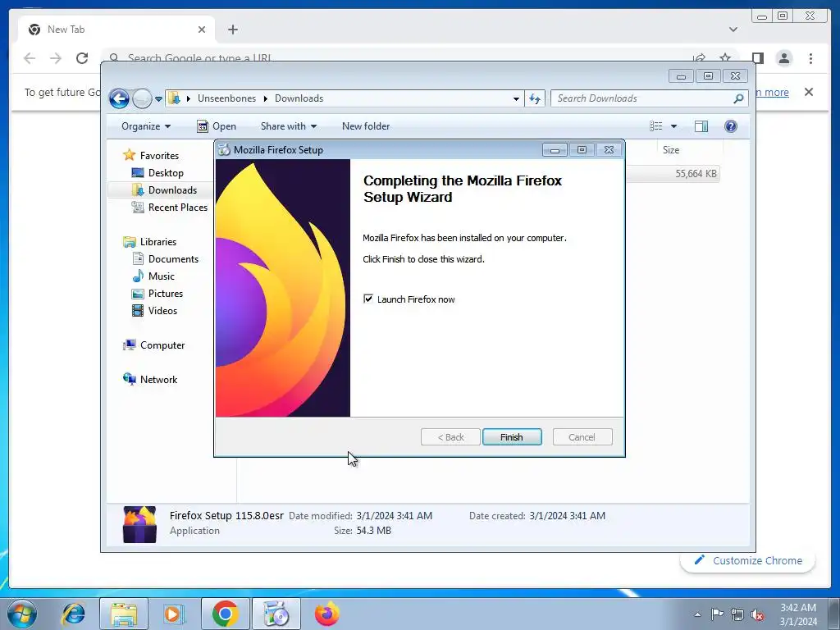Open the Windows Start menu
The height and width of the screenshot is (630, 840).
22,614
